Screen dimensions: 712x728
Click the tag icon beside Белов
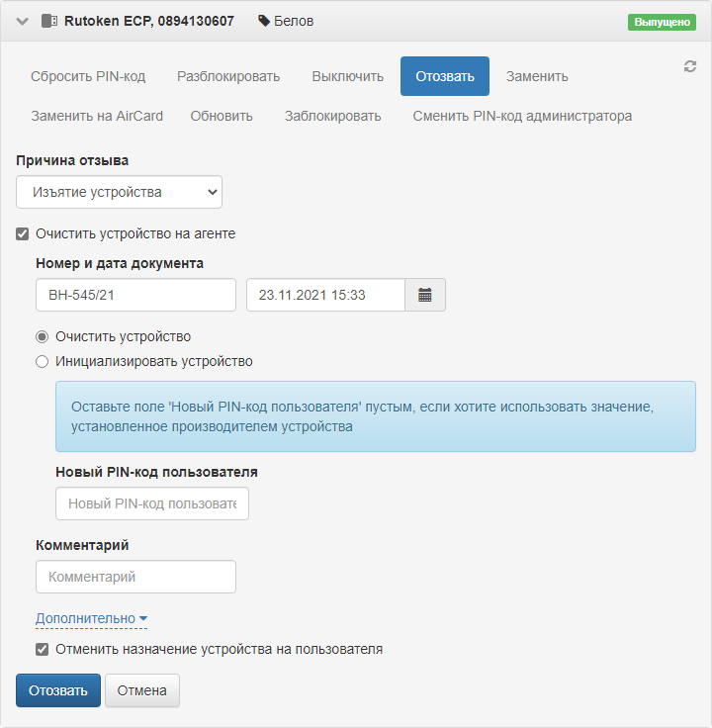(x=263, y=21)
